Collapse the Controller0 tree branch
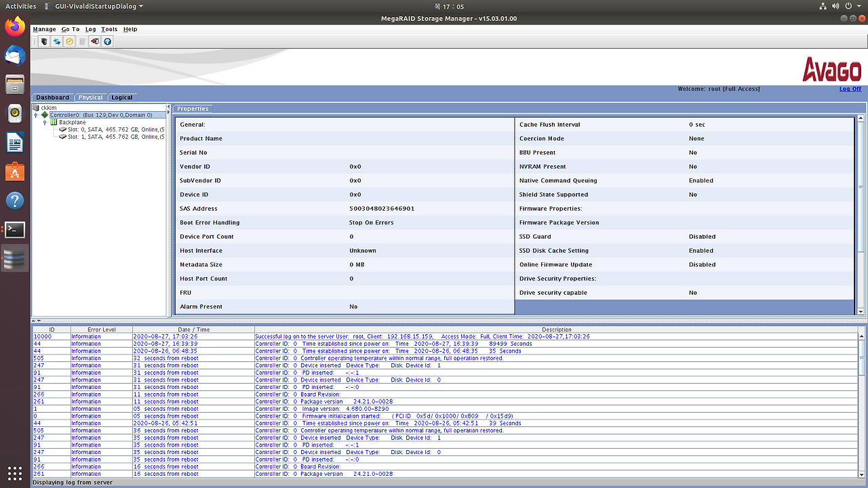 (36, 115)
